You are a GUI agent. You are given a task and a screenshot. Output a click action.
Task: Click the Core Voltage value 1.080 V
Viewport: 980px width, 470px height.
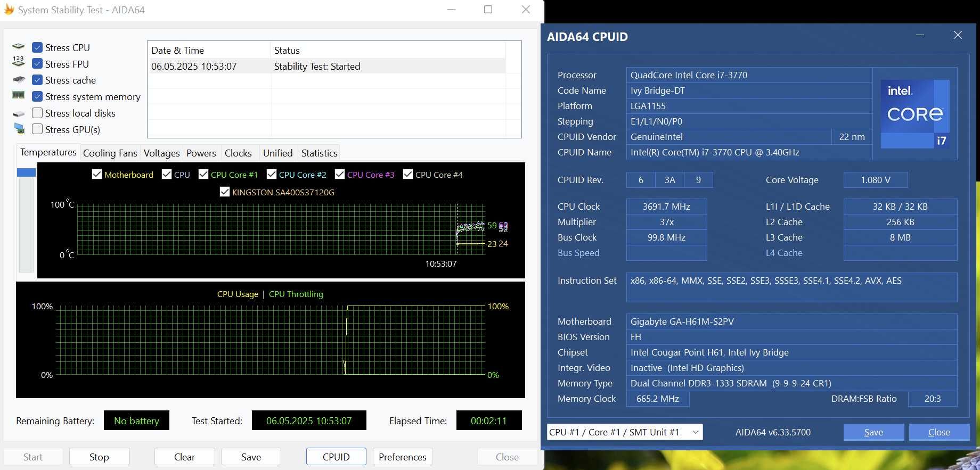(x=876, y=180)
